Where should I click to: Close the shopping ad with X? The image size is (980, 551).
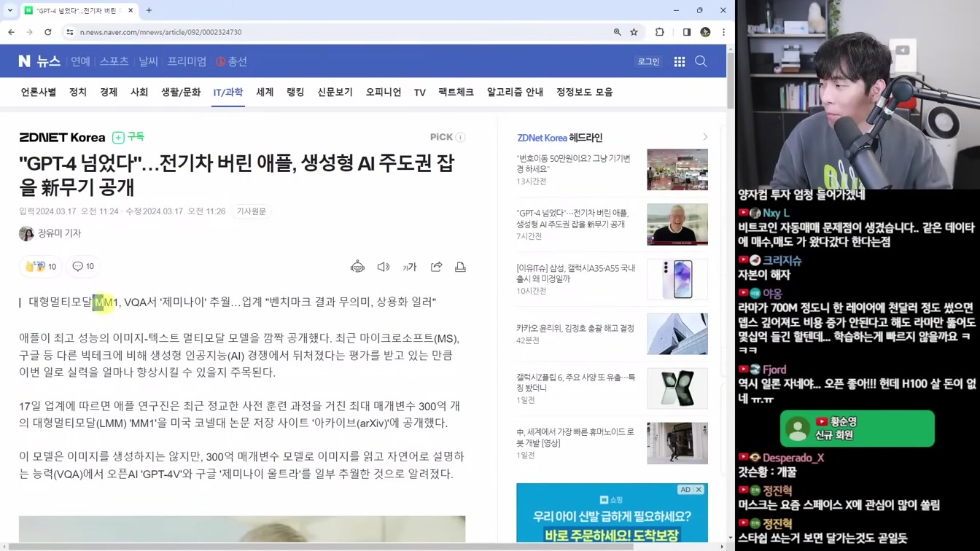coord(699,490)
